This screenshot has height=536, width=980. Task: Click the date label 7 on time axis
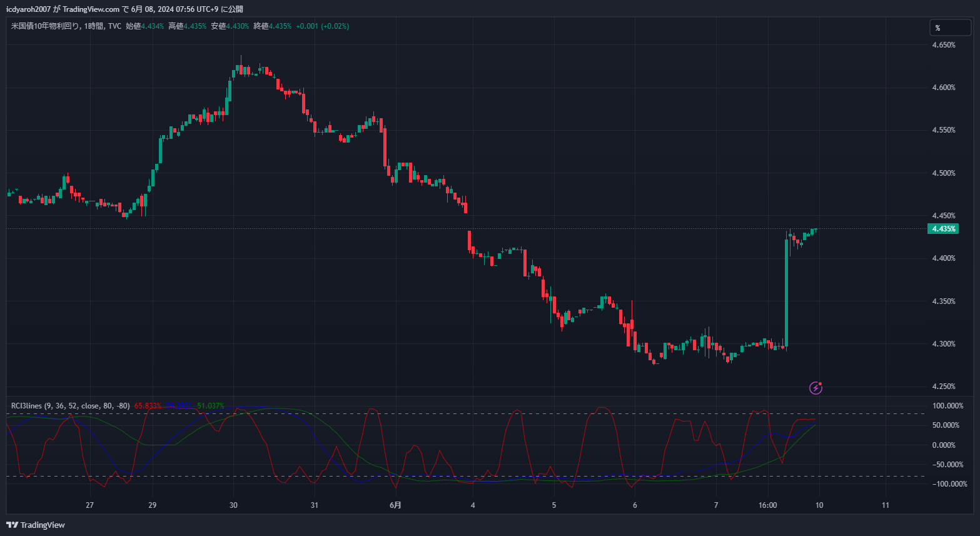coord(716,505)
